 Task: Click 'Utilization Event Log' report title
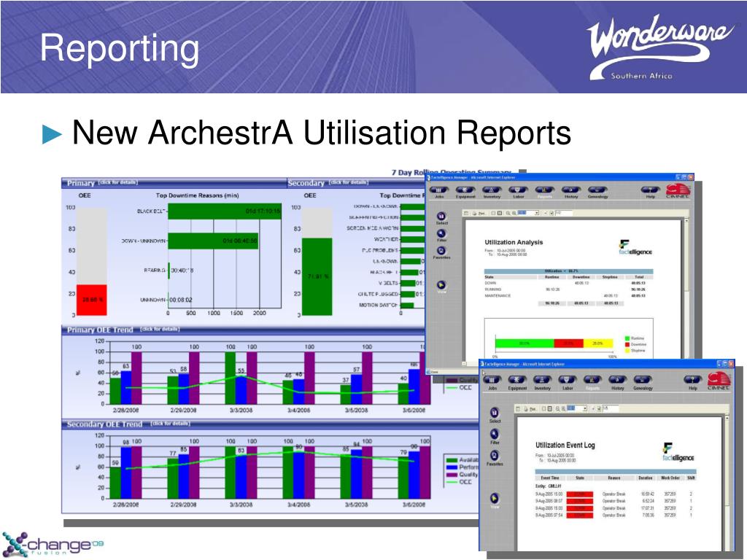tap(565, 446)
